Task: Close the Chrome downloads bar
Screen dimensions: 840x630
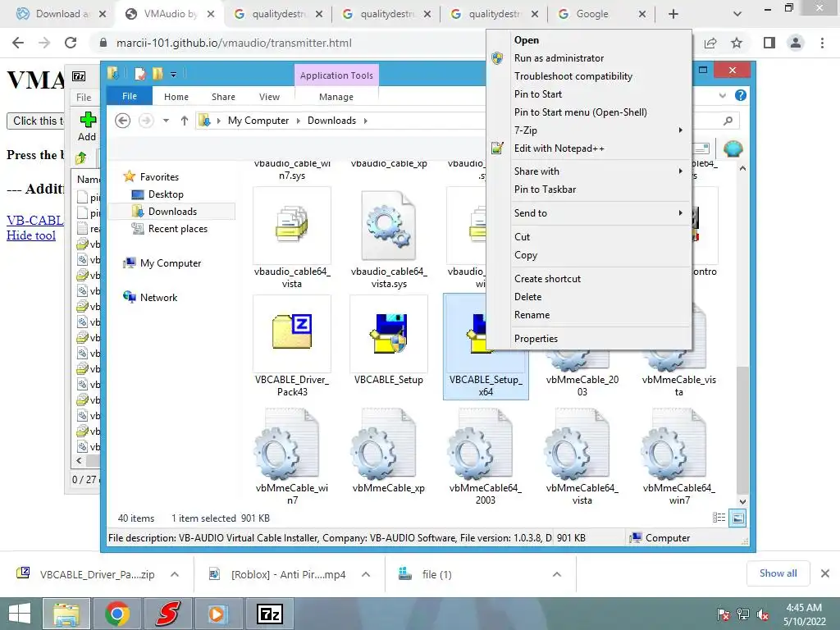Action: pyautogui.click(x=825, y=573)
